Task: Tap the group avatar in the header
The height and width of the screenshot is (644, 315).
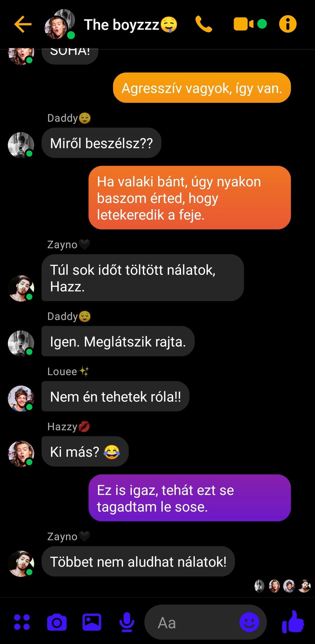Action: pyautogui.click(x=60, y=24)
